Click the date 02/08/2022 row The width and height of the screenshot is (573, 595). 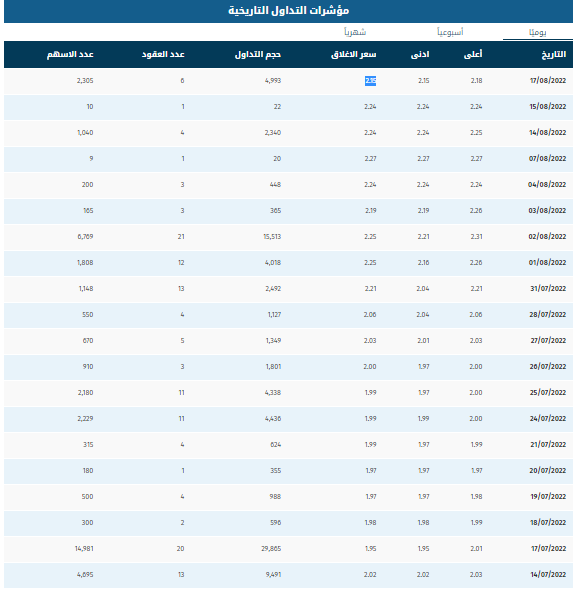click(x=288, y=237)
